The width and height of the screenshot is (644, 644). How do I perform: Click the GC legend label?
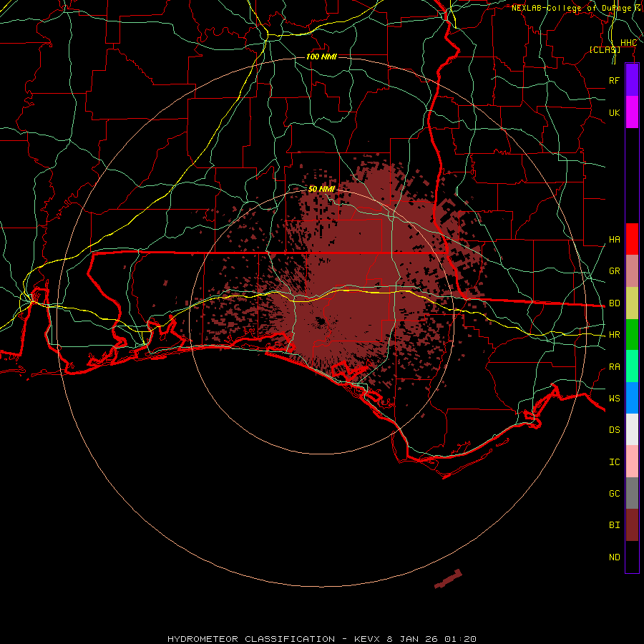615,494
